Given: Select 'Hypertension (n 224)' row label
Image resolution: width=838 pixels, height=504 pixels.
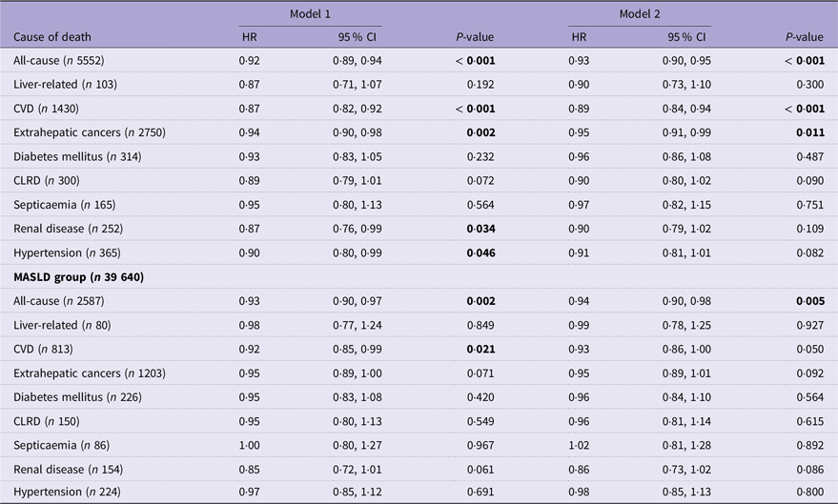Looking at the screenshot, I should coord(68,492).
